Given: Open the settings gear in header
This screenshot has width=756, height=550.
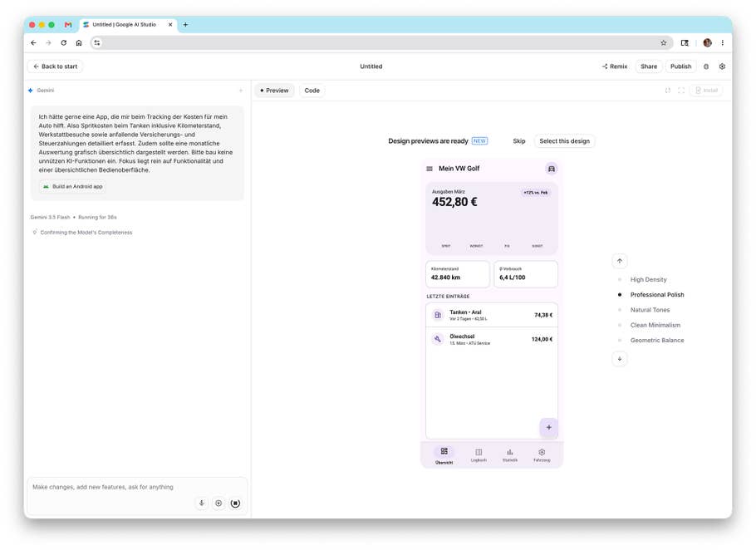Looking at the screenshot, I should pos(722,66).
